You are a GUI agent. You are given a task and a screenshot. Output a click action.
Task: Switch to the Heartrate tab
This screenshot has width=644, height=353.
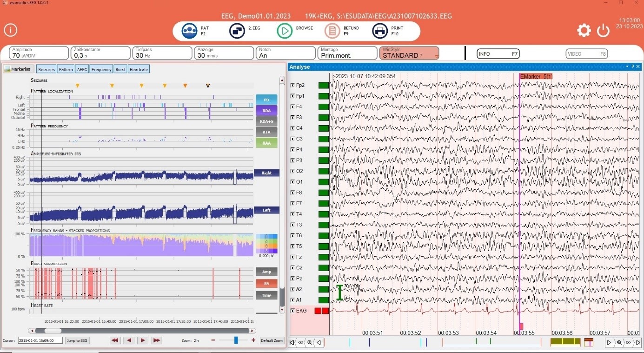coord(139,69)
